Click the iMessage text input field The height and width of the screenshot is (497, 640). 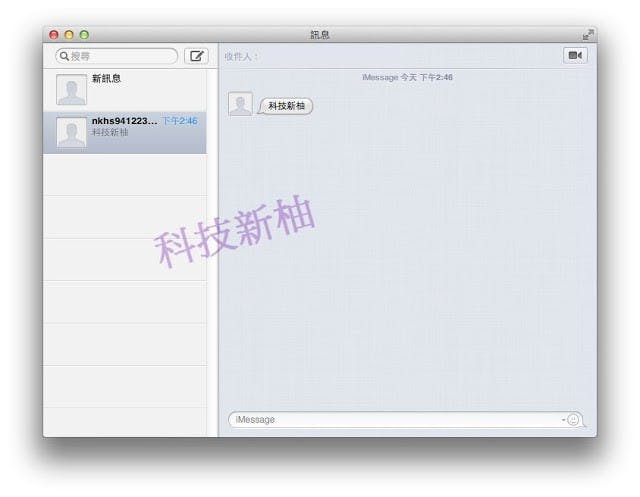406,419
